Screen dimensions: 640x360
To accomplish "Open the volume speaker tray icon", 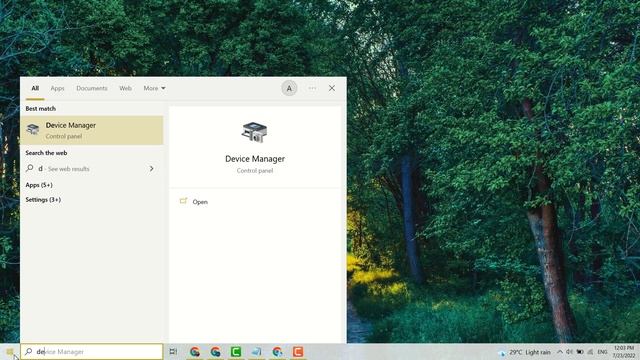I will pyautogui.click(x=570, y=352).
